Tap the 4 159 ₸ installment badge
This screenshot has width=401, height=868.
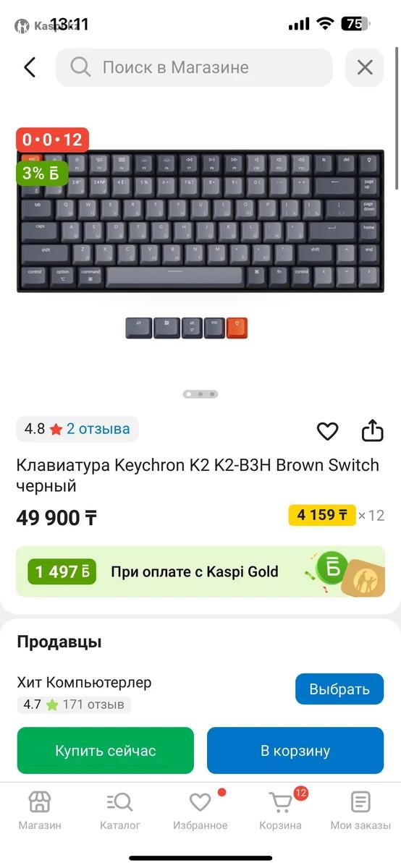pyautogui.click(x=322, y=515)
